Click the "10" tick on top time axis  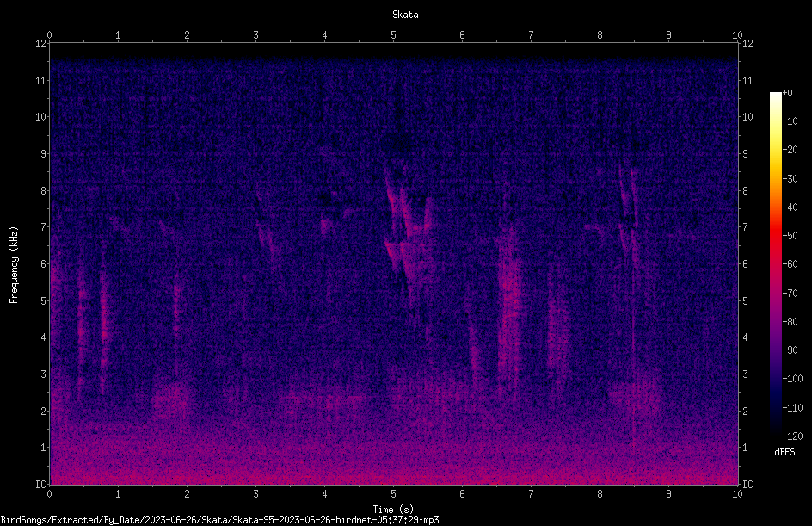[x=737, y=35]
